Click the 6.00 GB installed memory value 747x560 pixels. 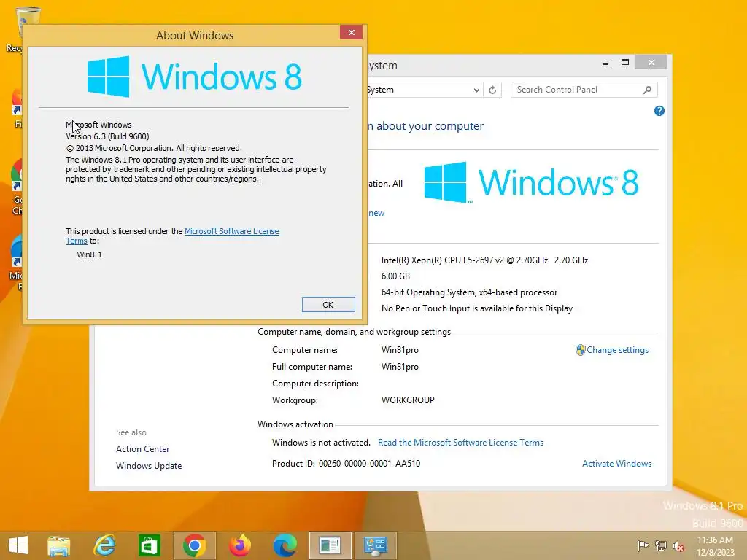(x=395, y=276)
